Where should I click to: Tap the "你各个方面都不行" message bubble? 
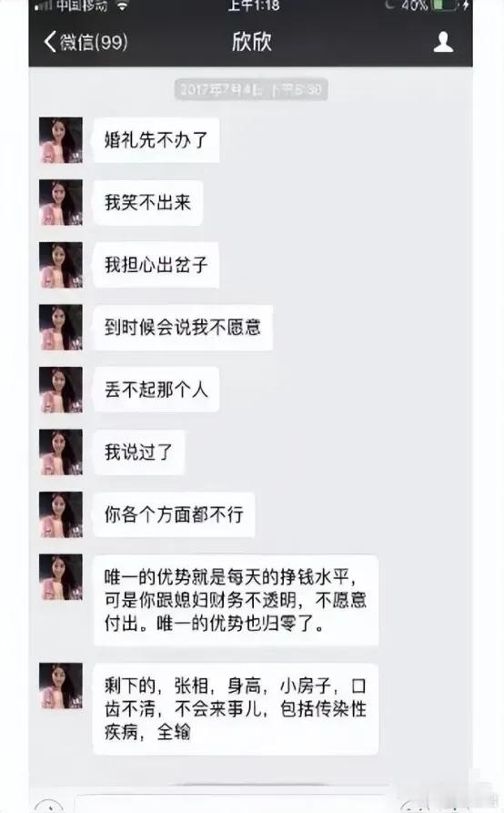point(174,514)
